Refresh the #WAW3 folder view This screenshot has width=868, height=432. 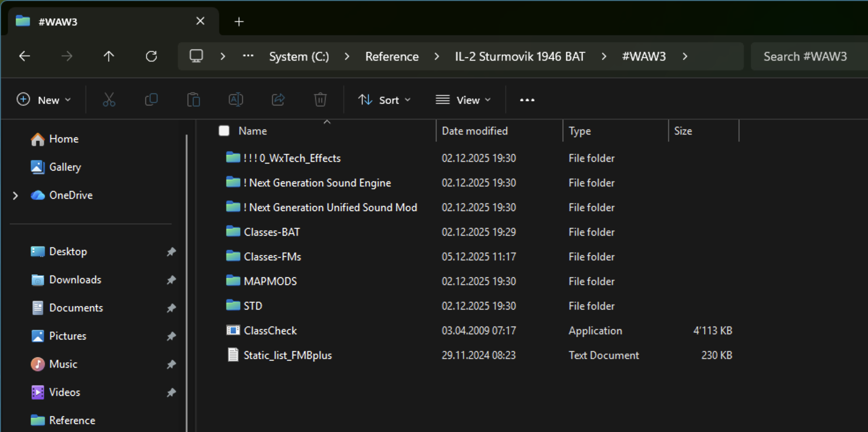pyautogui.click(x=151, y=56)
